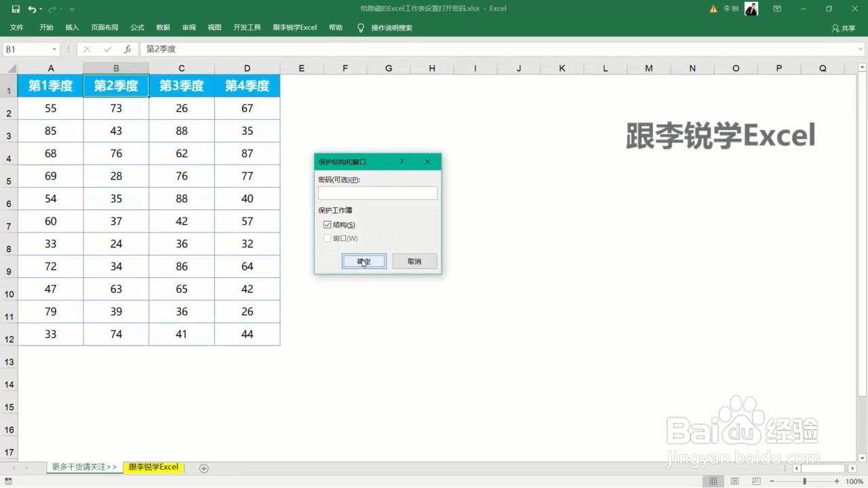Viewport: 868px width, 488px height.
Task: Open the Name Box dropdown arrow
Action: (54, 49)
